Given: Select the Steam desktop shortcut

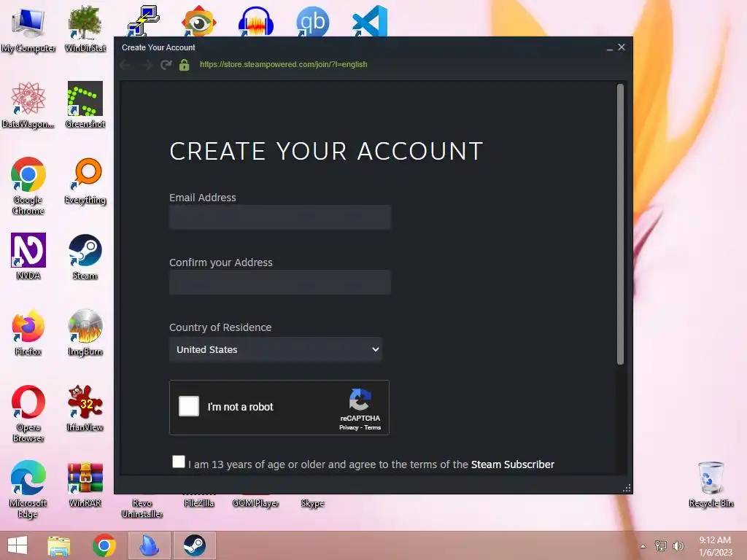Looking at the screenshot, I should pos(85,256).
